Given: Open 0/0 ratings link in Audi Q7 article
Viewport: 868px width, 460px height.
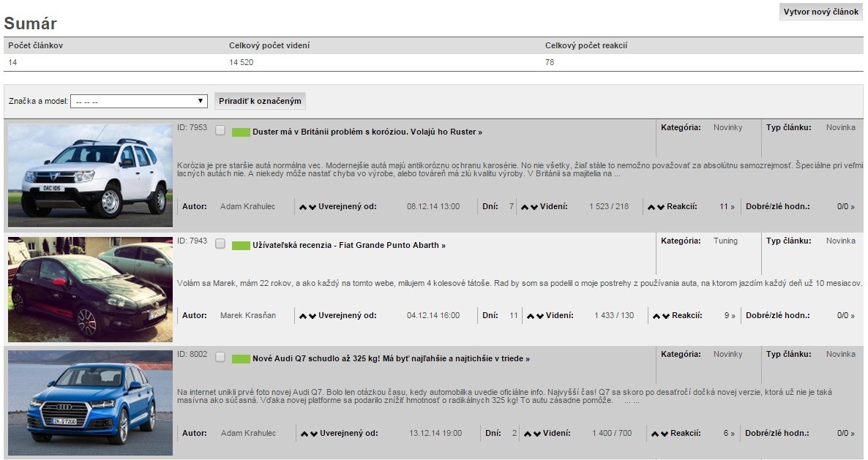Looking at the screenshot, I should tap(846, 434).
